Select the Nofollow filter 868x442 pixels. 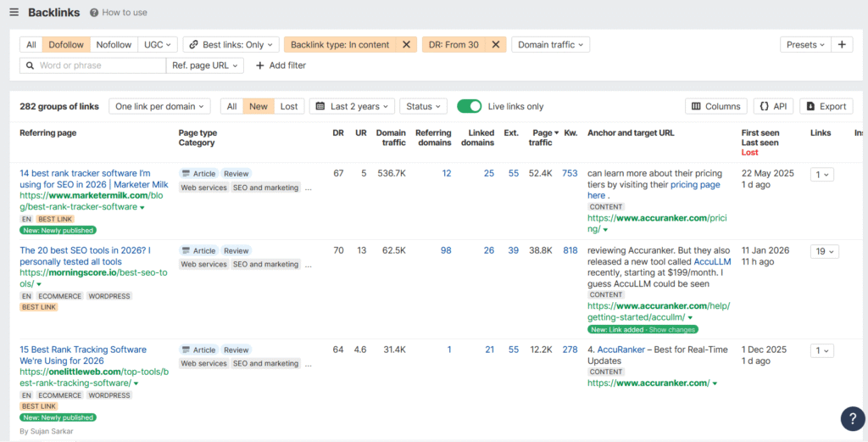114,45
